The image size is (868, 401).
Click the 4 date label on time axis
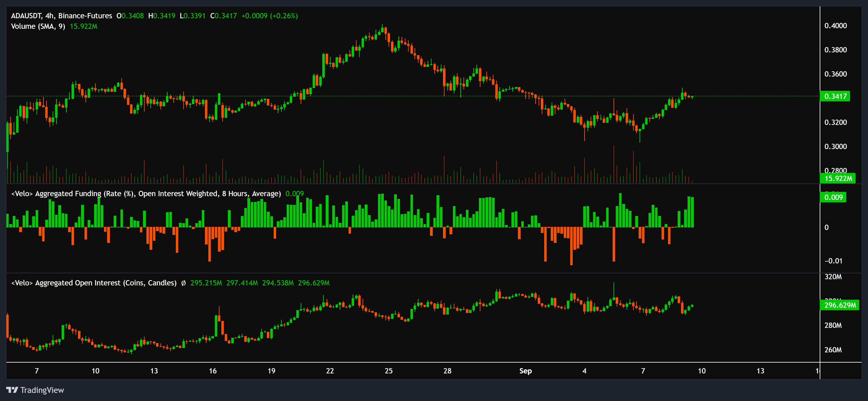coord(584,371)
